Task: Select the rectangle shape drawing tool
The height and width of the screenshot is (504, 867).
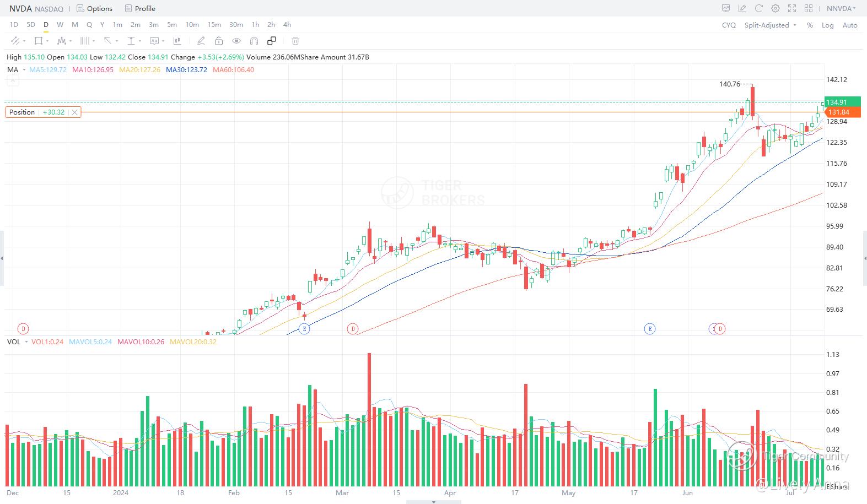Action: click(x=38, y=41)
